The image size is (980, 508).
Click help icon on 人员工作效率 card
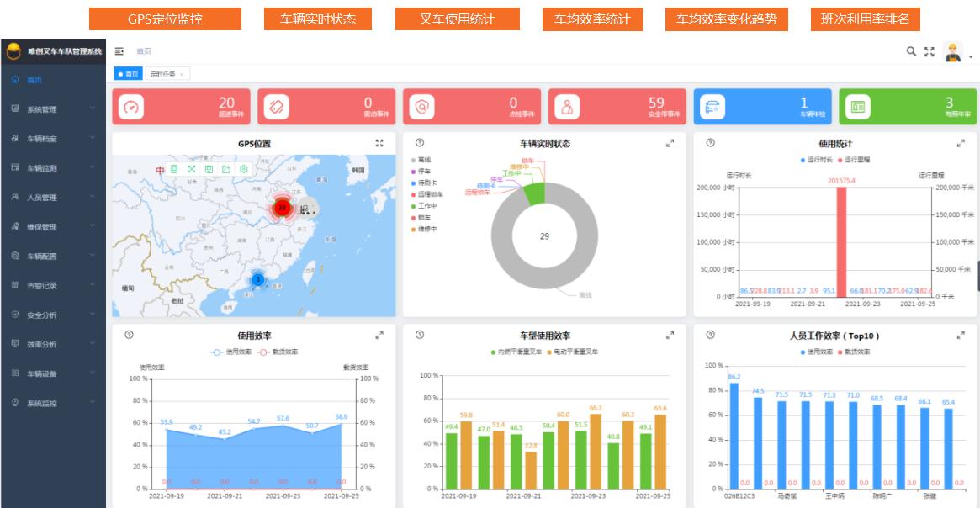coord(711,335)
